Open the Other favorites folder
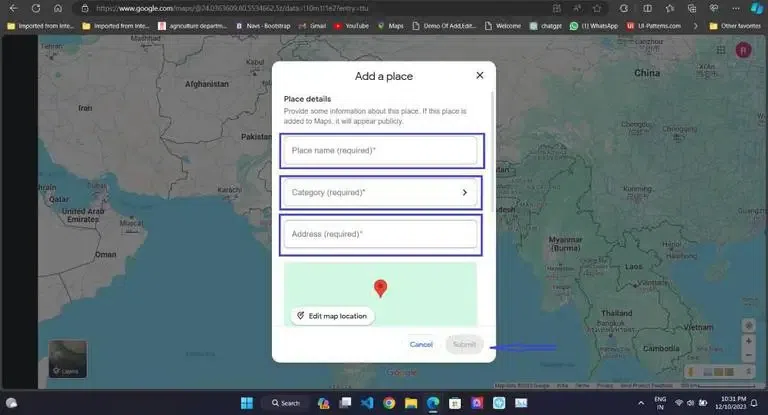This screenshot has height=415, width=768. tap(735, 26)
